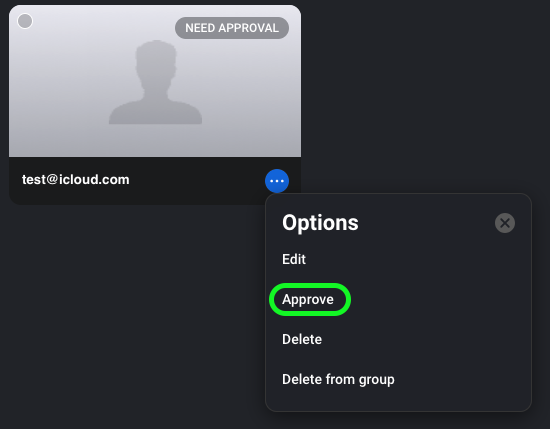Viewport: 550px width, 429px height.
Task: Remove test@icloud.com from the group
Action: [338, 380]
